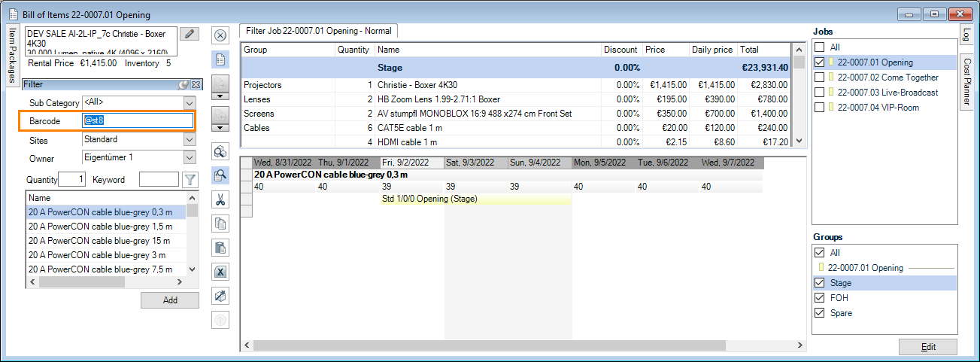The image size is (980, 362).
Task: Click the scissors cut icon
Action: (220, 199)
